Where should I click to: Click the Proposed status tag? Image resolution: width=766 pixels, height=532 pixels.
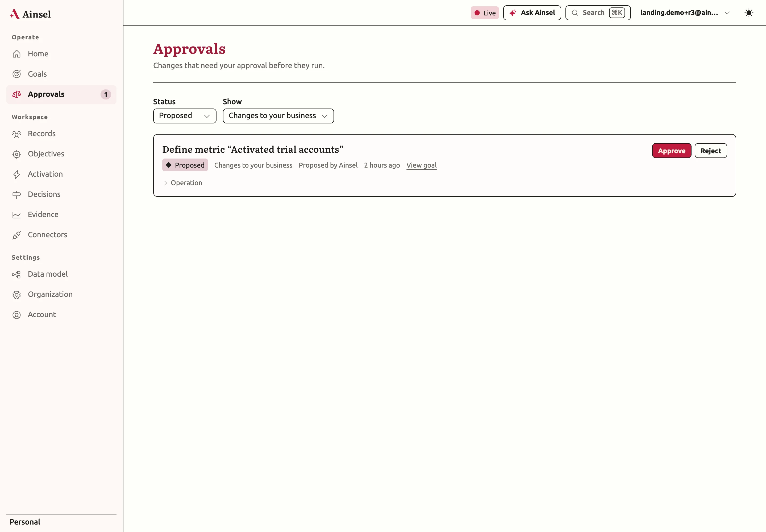[x=185, y=165]
